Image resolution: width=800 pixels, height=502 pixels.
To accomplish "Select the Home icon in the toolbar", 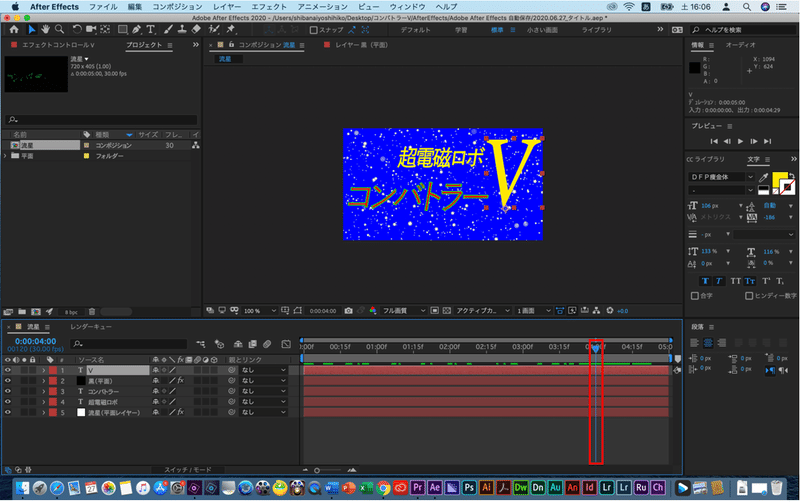I will coord(14,30).
